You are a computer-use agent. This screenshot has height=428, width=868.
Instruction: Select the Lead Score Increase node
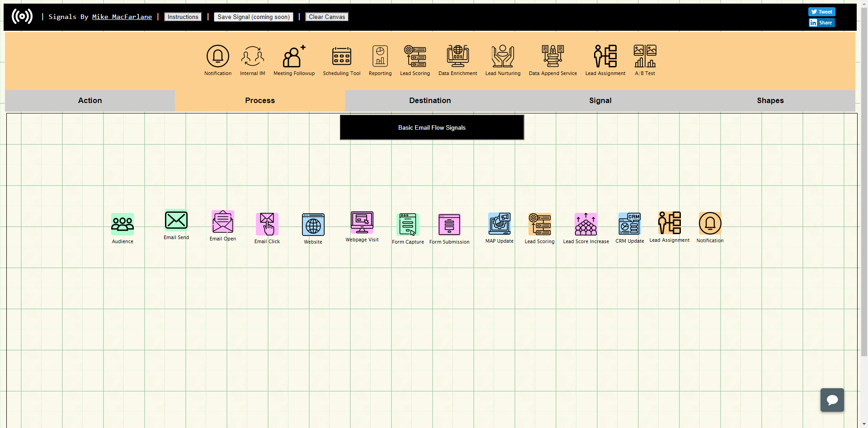[586, 224]
